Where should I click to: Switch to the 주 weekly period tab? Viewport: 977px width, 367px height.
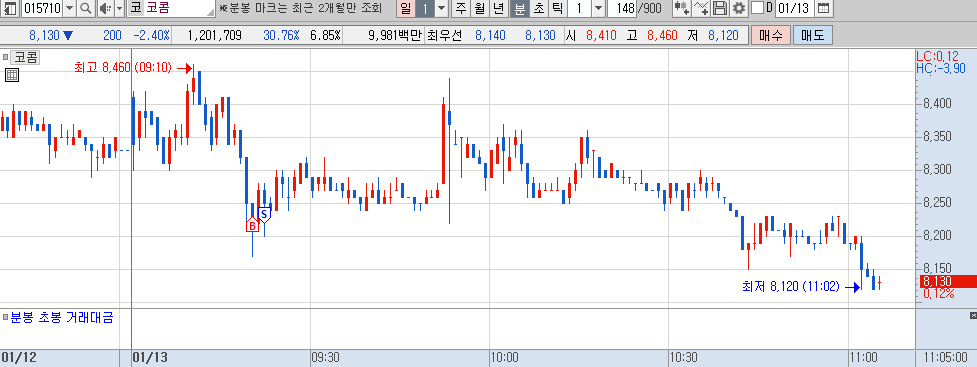point(460,9)
